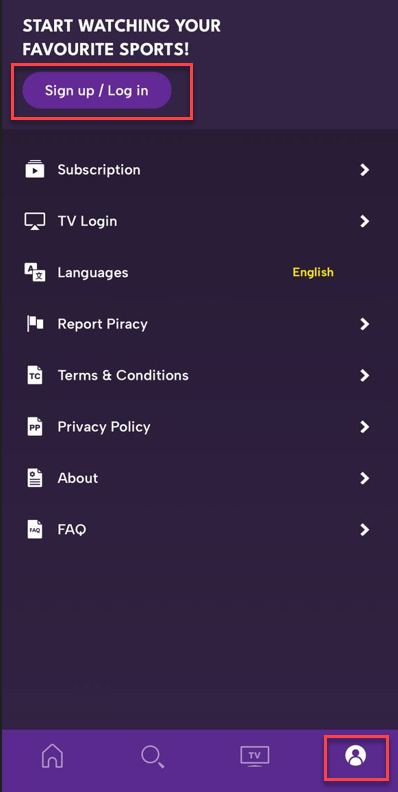Image resolution: width=398 pixels, height=792 pixels.
Task: Expand Subscription with its chevron arrow
Action: tap(365, 170)
